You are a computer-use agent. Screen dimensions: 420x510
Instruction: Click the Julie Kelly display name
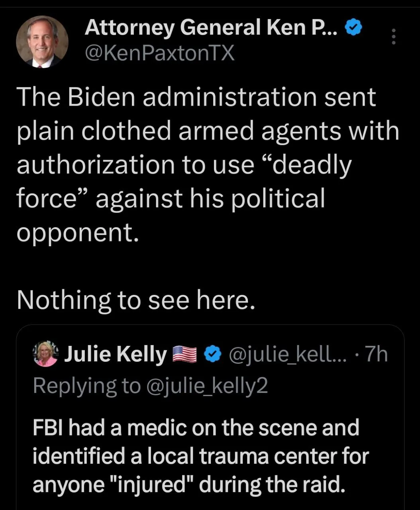pos(115,354)
